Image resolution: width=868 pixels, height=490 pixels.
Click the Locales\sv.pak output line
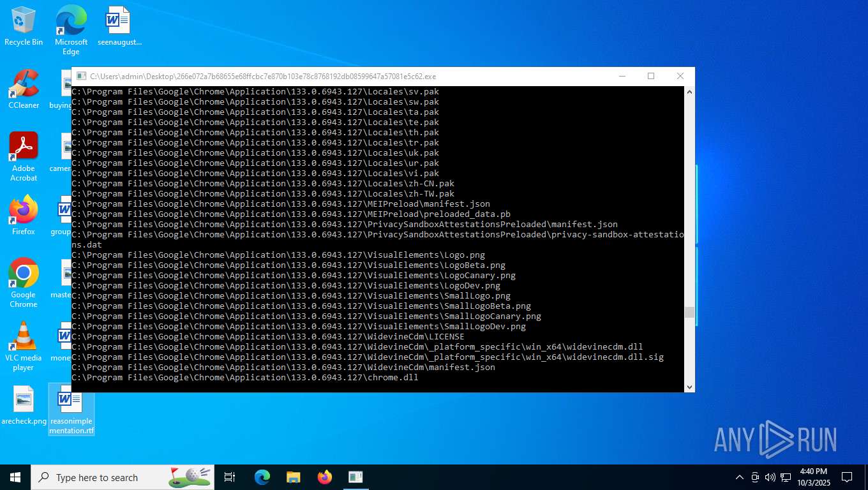(x=255, y=92)
